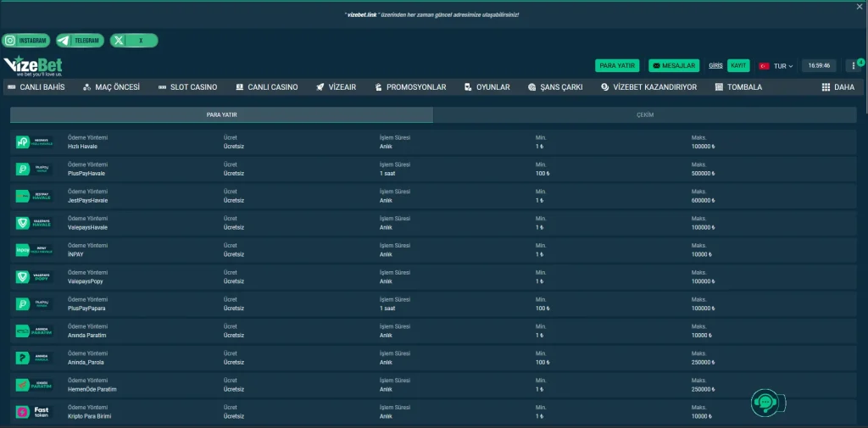The height and width of the screenshot is (428, 868).
Task: Open CANLI CASINO from navigation bar
Action: (x=266, y=87)
